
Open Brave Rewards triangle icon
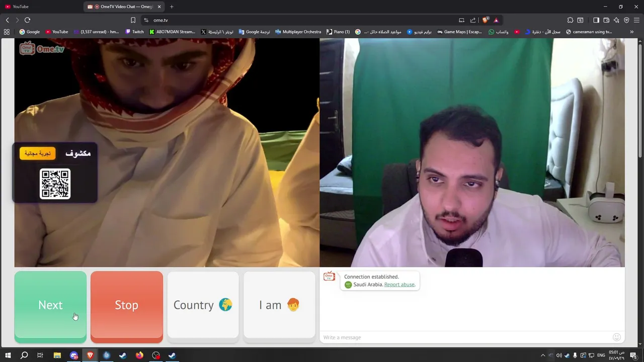point(496,20)
